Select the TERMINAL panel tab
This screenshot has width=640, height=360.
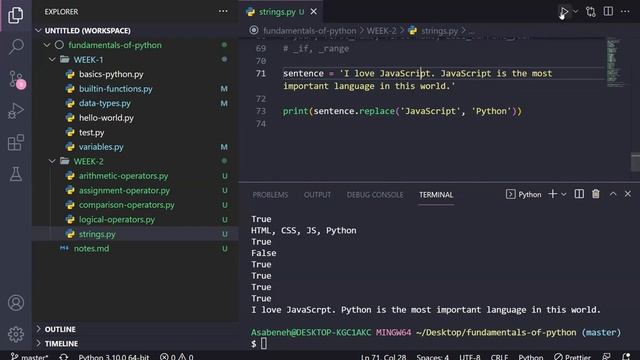click(x=436, y=195)
